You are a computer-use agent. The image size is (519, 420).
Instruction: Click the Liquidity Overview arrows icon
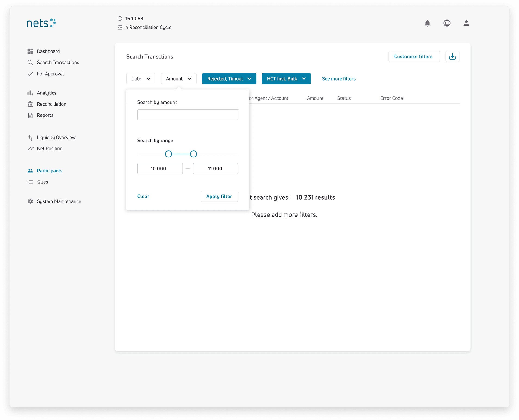[x=30, y=138]
